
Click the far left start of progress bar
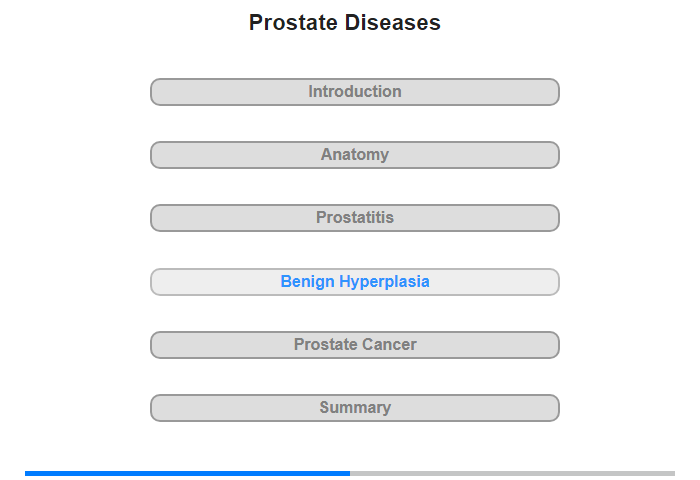point(27,473)
